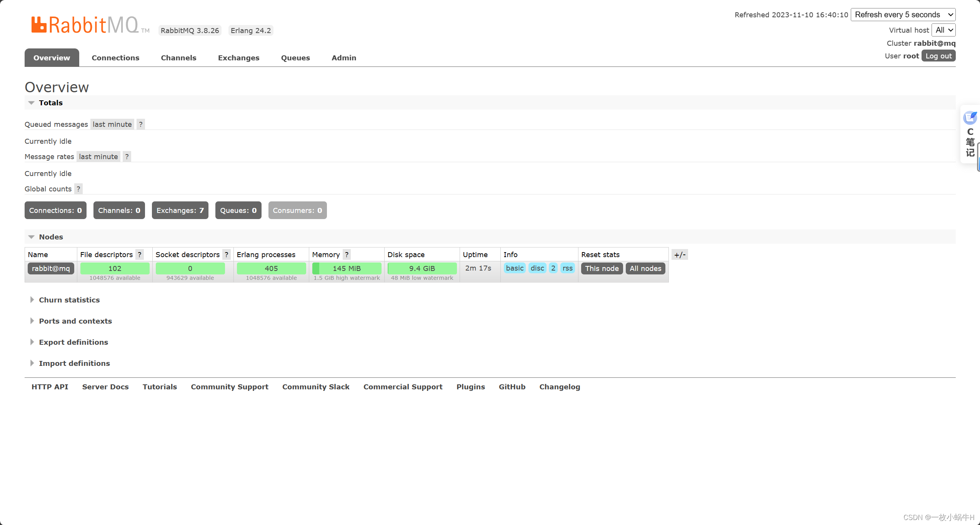The image size is (980, 525).
Task: Open the CSDN notes side widget icon
Action: point(970,118)
